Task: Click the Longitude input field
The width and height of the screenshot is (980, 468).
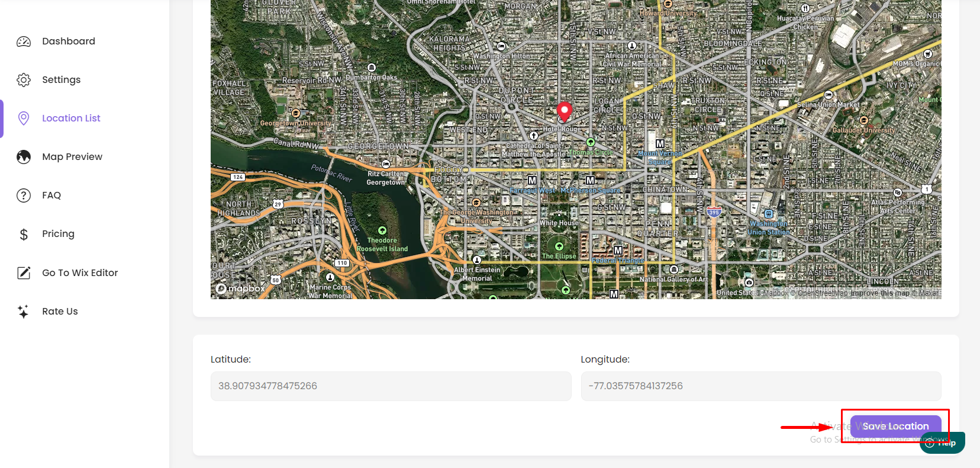Action: 761,386
